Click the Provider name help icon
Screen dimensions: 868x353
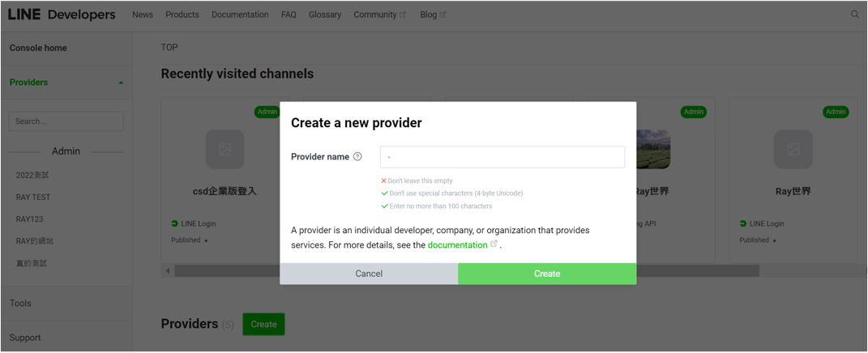357,157
